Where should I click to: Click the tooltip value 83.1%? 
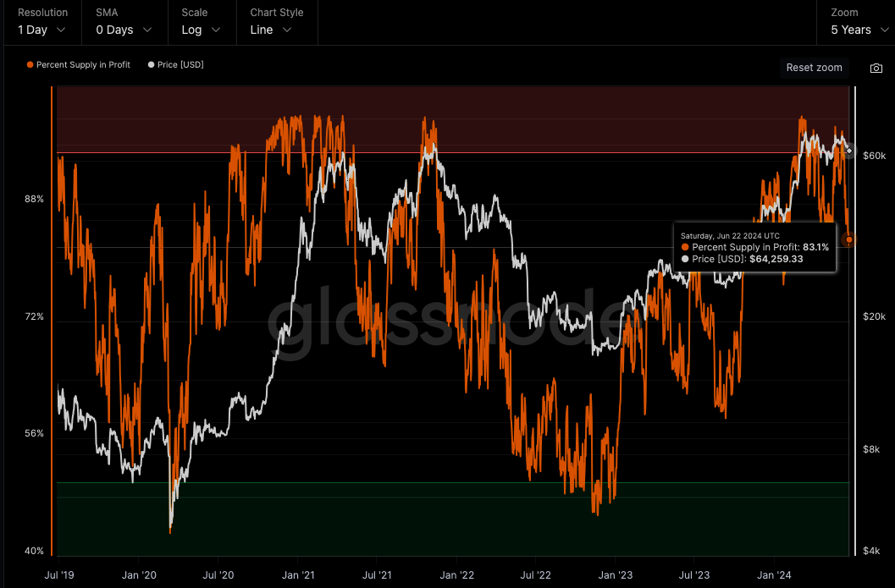click(815, 248)
